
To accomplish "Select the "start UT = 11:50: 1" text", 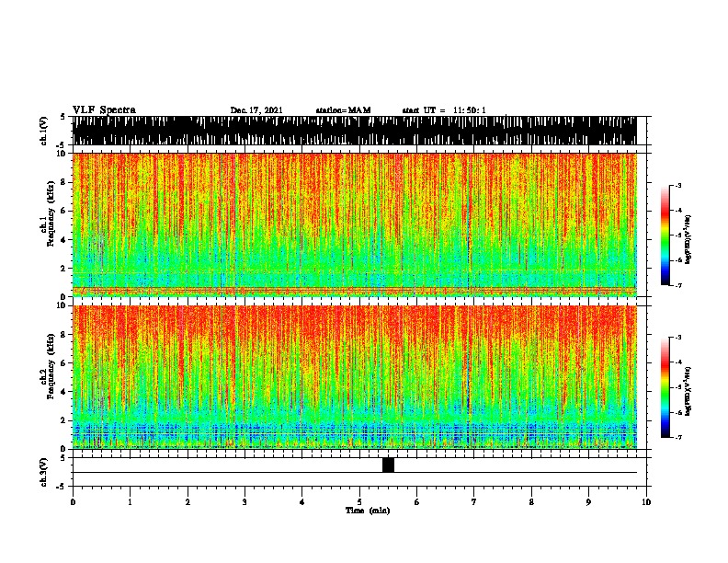I will point(444,110).
